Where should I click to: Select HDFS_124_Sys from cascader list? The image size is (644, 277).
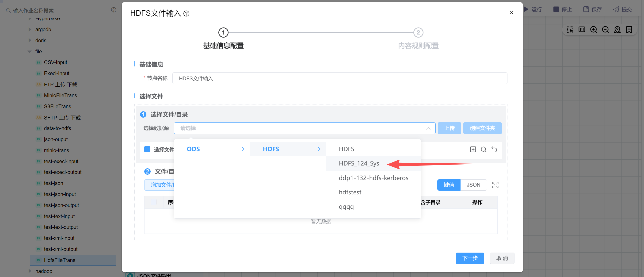point(359,163)
